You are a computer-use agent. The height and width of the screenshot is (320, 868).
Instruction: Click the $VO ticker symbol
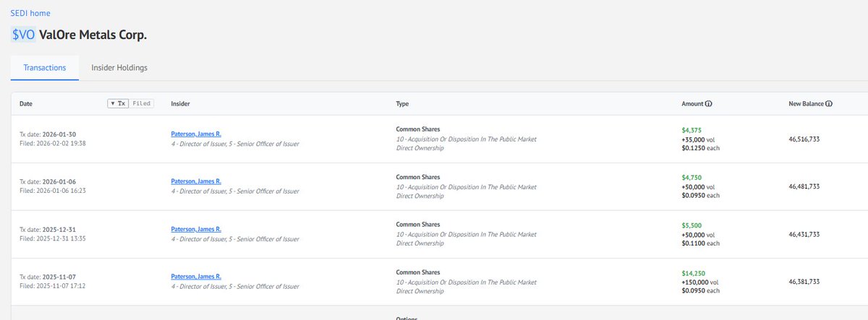pyautogui.click(x=23, y=34)
